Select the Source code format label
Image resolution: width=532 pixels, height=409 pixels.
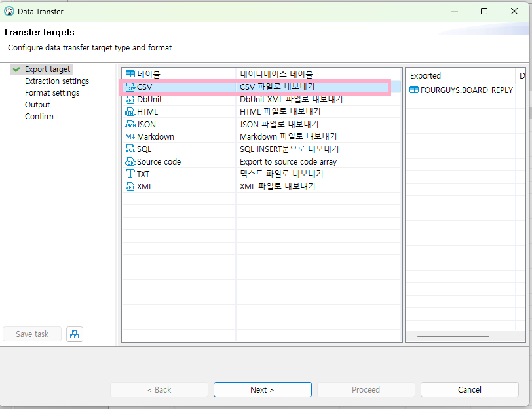click(x=159, y=161)
